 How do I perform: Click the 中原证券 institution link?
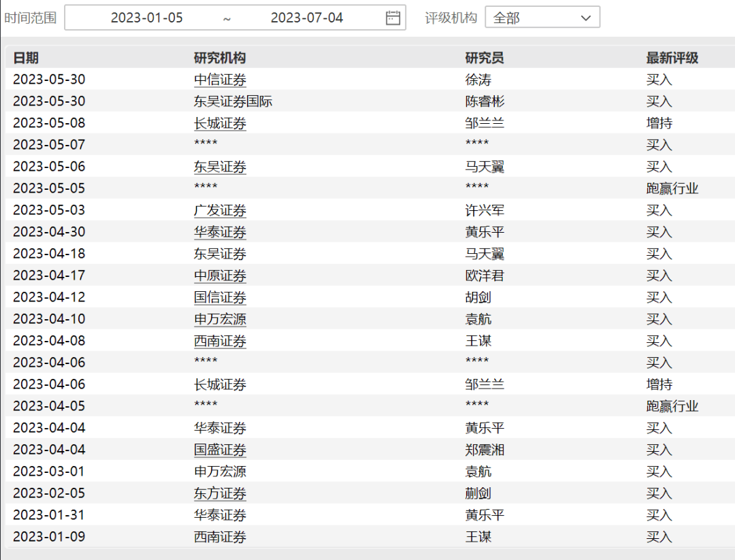[220, 276]
